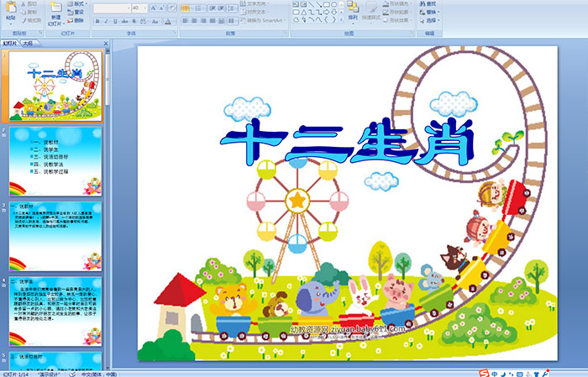Expand the shapes gallery More arrow
Viewport: 588px width, 377px height.
341,19
